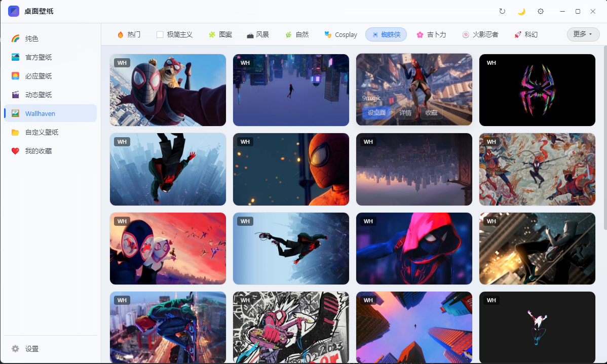This screenshot has width=607, height=364.
Task: Choose the 热门 category label
Action: point(134,34)
